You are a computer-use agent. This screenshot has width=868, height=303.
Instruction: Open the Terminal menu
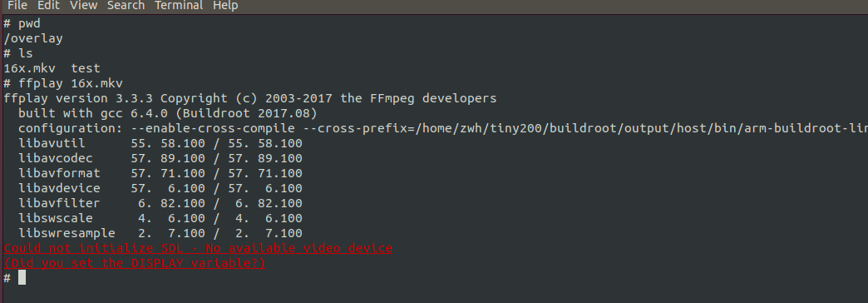178,6
